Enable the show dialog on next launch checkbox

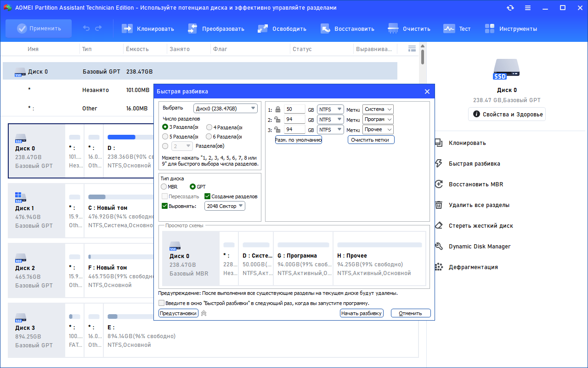161,303
